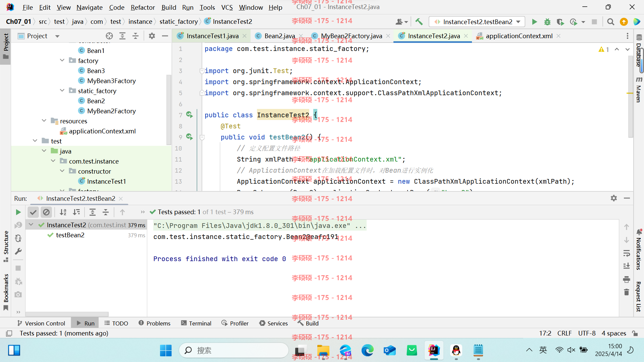Toggle the Database tool window
Screen dimensions: 644x362
639,51
